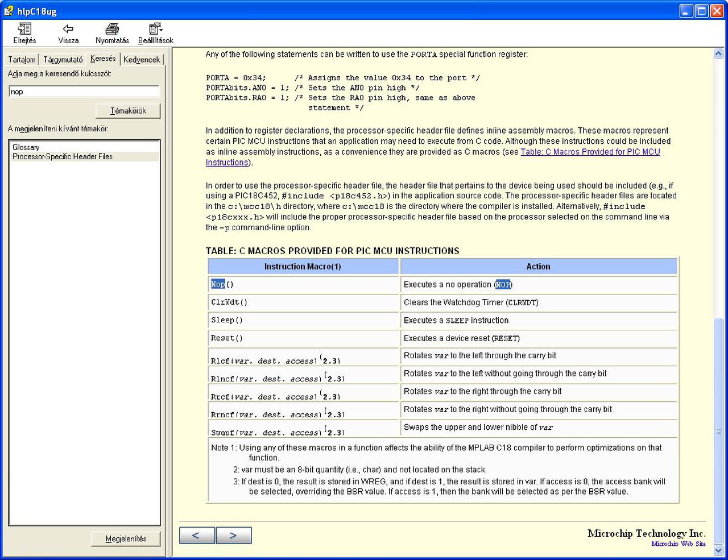Switch to the Kedvencek tab
This screenshot has width=728, height=560.
click(142, 60)
